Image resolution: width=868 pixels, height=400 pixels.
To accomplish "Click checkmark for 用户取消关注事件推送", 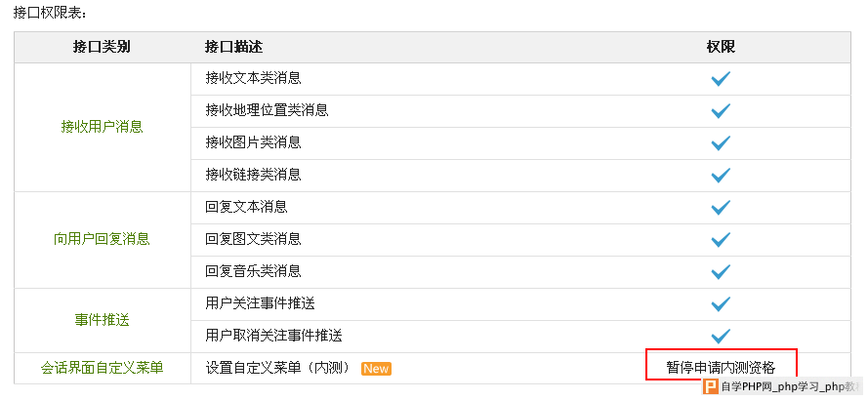I will (x=721, y=337).
